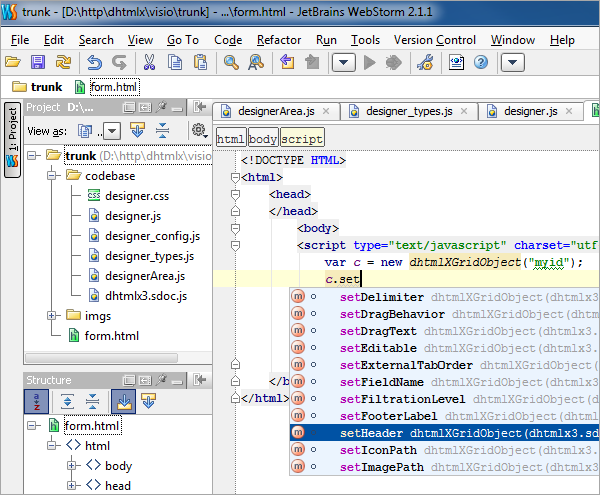This screenshot has width=600, height=495.
Task: Open the Version Control menu
Action: pyautogui.click(x=435, y=40)
